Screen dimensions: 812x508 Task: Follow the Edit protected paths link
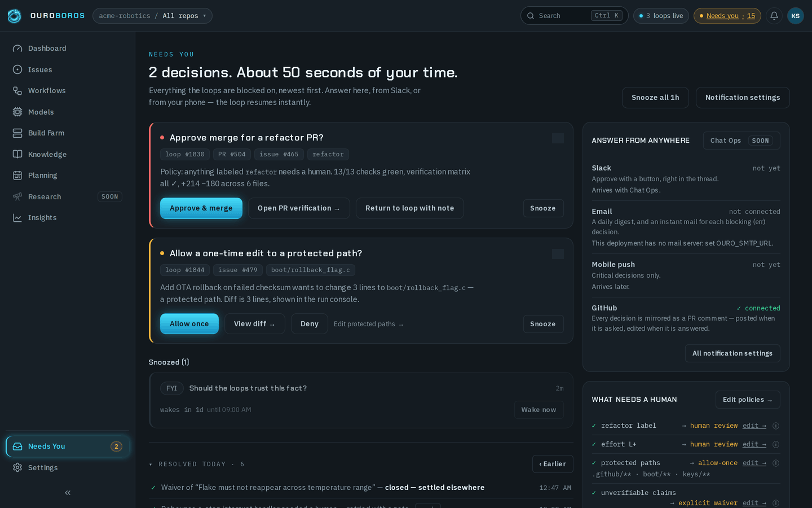[x=369, y=324]
